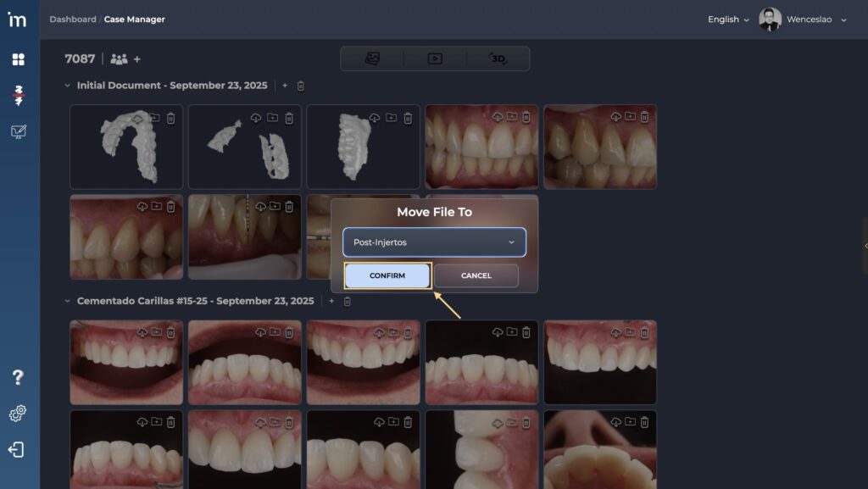Delete the Initial Document section via trash icon

point(301,86)
